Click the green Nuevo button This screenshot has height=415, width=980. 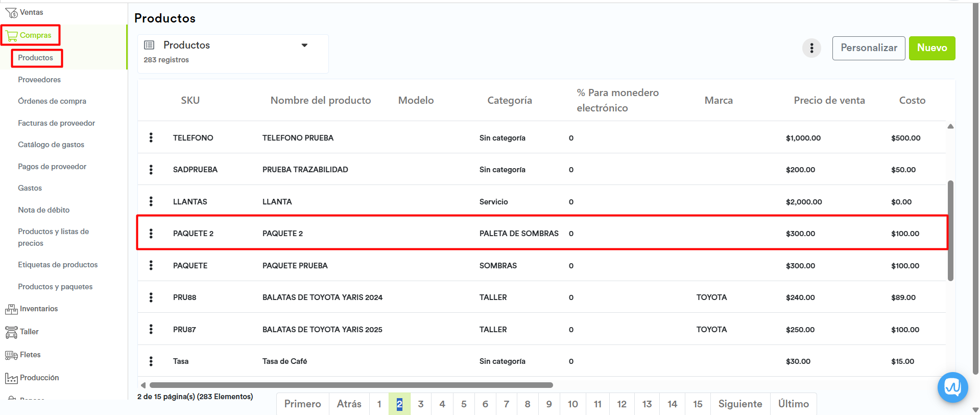click(931, 48)
